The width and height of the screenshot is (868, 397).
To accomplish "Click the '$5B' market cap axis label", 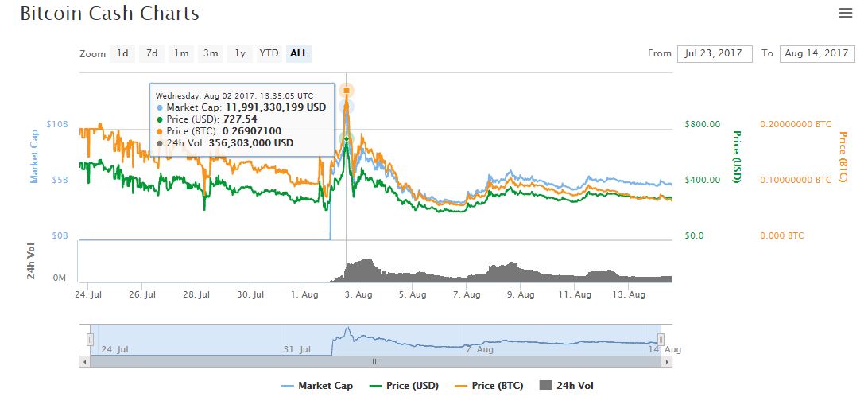I will 60,180.
